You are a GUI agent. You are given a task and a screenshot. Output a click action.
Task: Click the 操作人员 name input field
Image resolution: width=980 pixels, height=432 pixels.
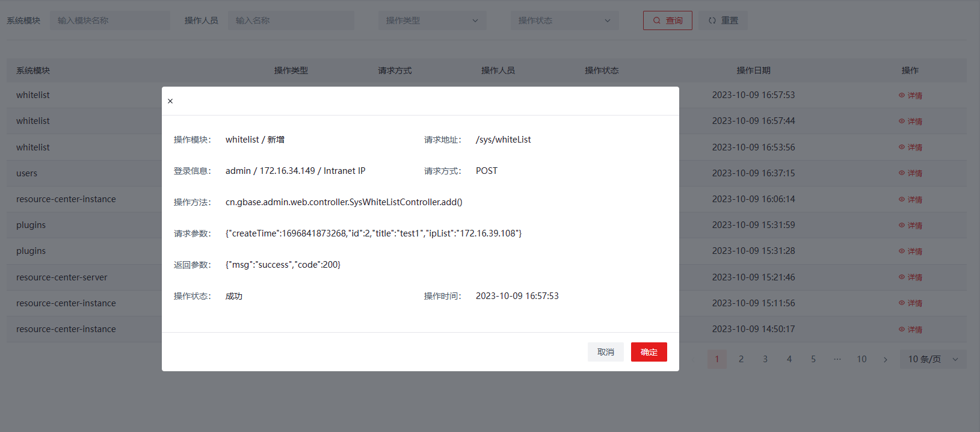click(291, 20)
